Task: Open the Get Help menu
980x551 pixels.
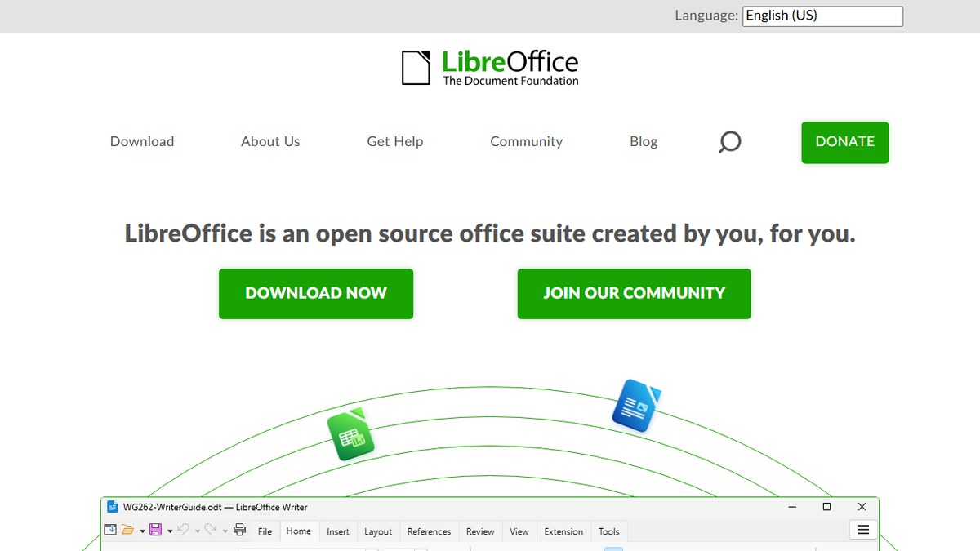Action: [x=395, y=141]
